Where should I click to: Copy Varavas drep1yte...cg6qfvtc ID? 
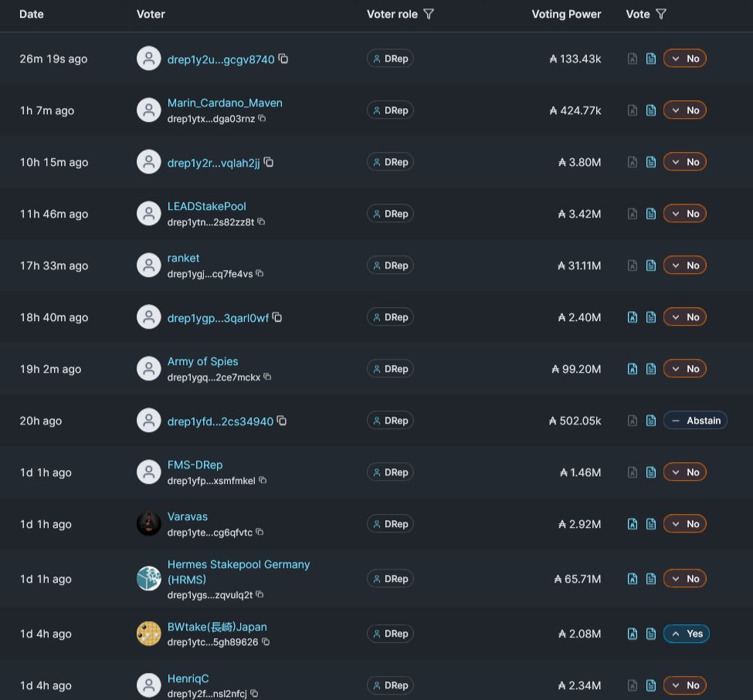pos(259,532)
